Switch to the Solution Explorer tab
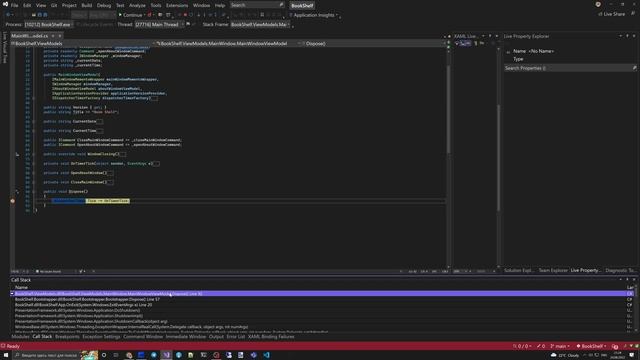 pyautogui.click(x=518, y=270)
